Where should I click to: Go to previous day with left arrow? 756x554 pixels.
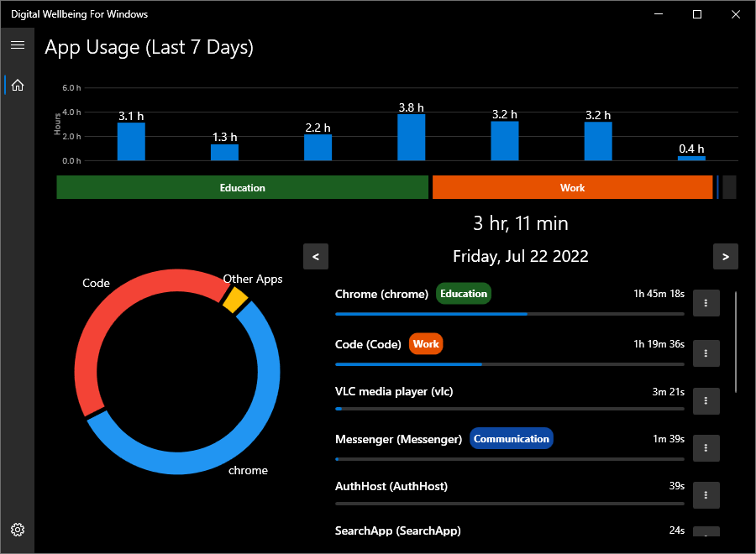tap(316, 257)
